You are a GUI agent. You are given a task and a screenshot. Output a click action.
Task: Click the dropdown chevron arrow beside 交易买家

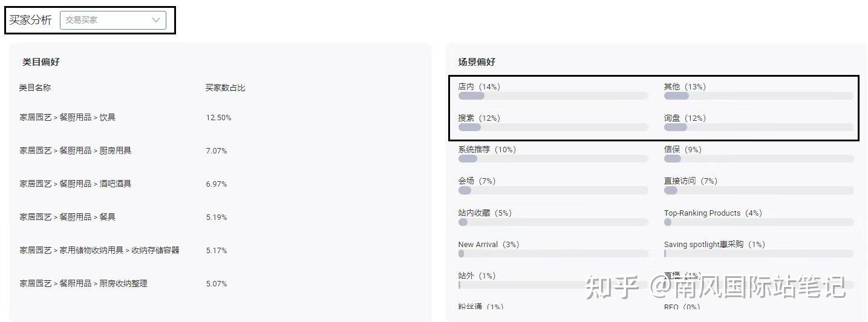156,20
